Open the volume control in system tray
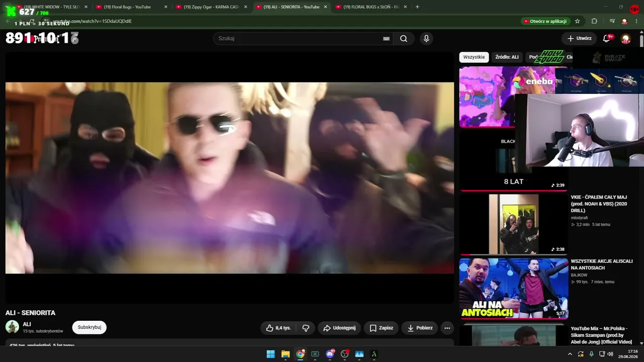 (610, 354)
